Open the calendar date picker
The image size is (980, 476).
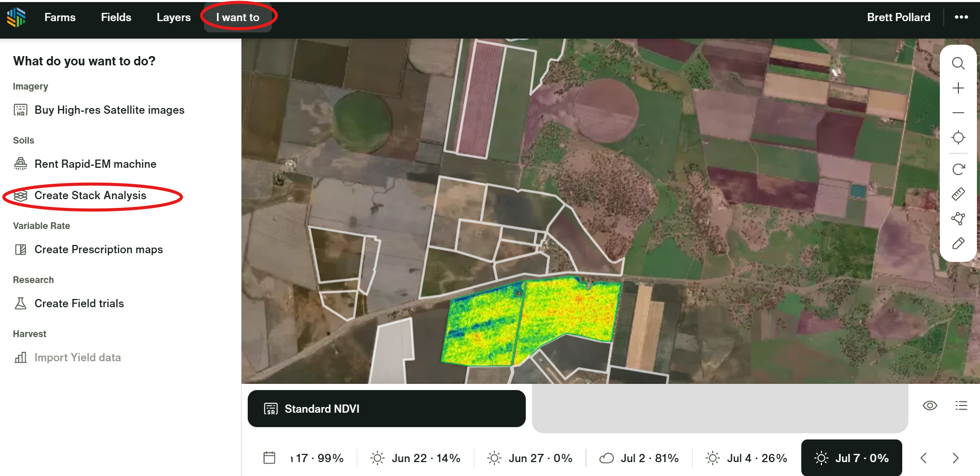[269, 457]
